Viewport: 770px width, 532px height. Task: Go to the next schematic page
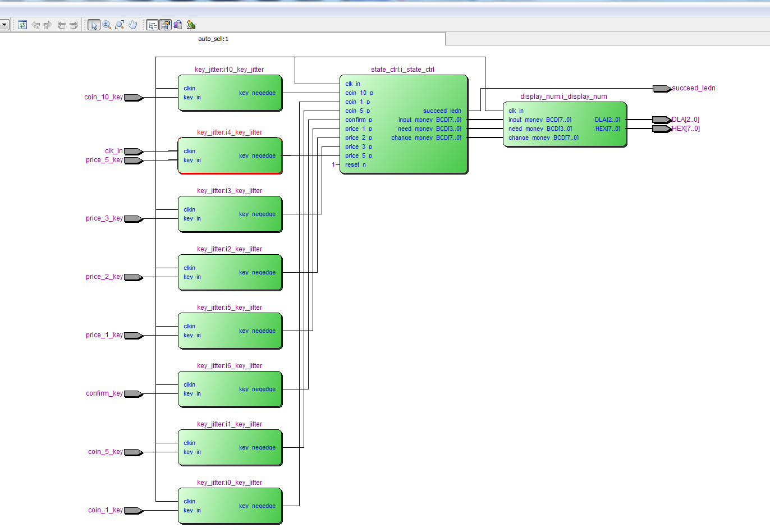tap(74, 25)
